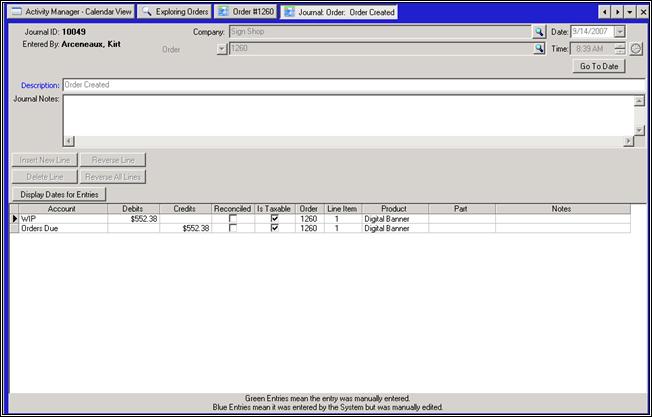Viewport: 652px width, 417px height.
Task: Click the Reconciled column header
Action: click(233, 209)
